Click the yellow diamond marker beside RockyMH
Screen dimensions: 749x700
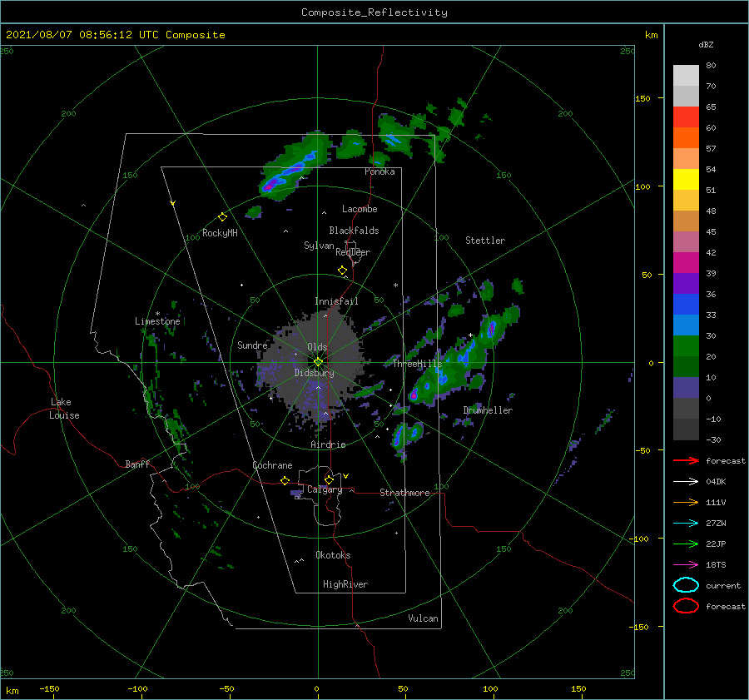(x=222, y=217)
